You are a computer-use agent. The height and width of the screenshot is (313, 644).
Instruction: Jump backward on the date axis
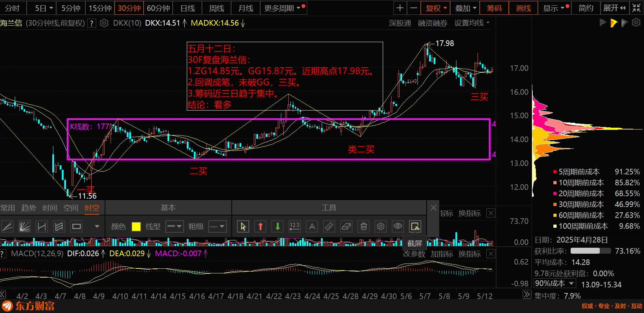tap(3, 294)
